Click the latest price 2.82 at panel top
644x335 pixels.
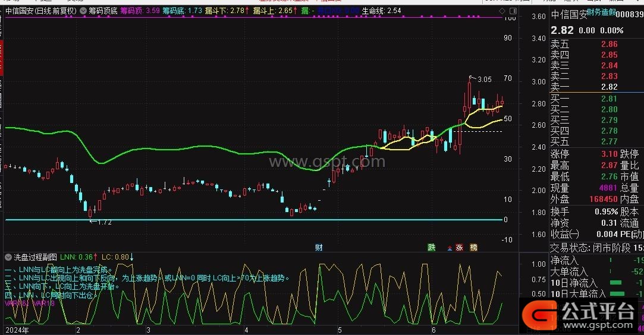562,30
